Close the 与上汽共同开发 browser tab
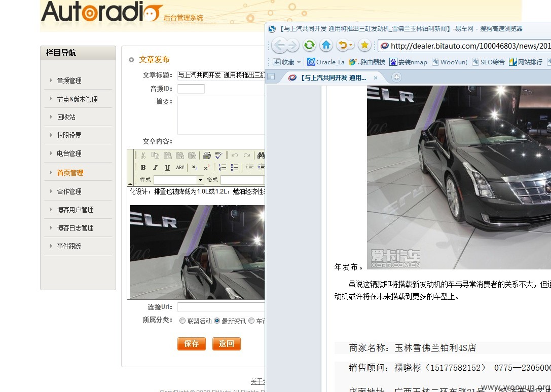 pyautogui.click(x=376, y=77)
